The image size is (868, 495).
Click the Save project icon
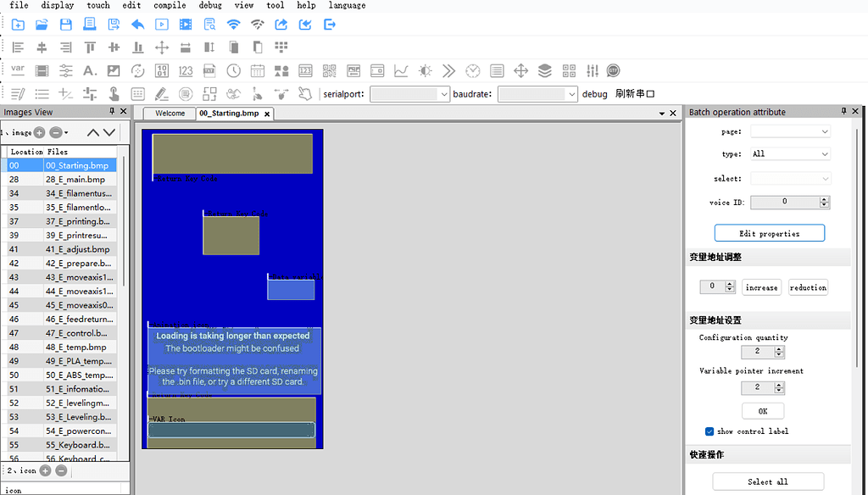click(65, 25)
